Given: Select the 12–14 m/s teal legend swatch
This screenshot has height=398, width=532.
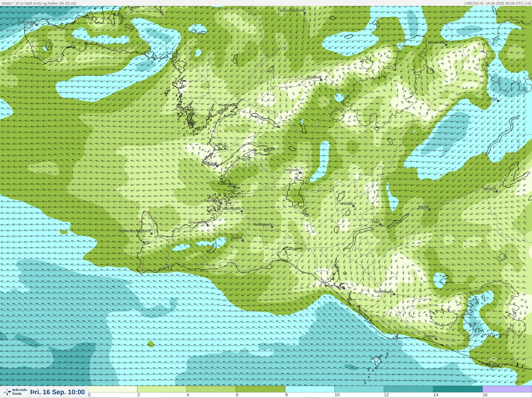Looking at the screenshot, I should pyautogui.click(x=409, y=389).
